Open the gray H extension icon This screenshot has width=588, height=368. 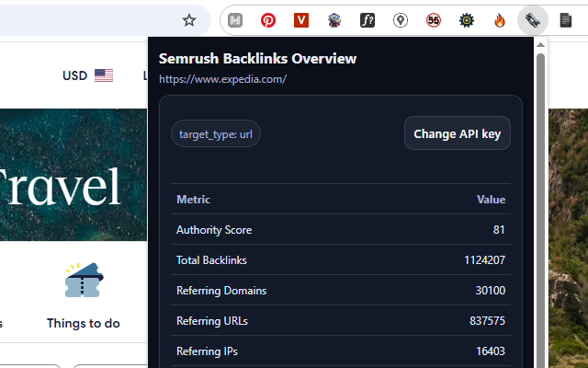tap(235, 20)
